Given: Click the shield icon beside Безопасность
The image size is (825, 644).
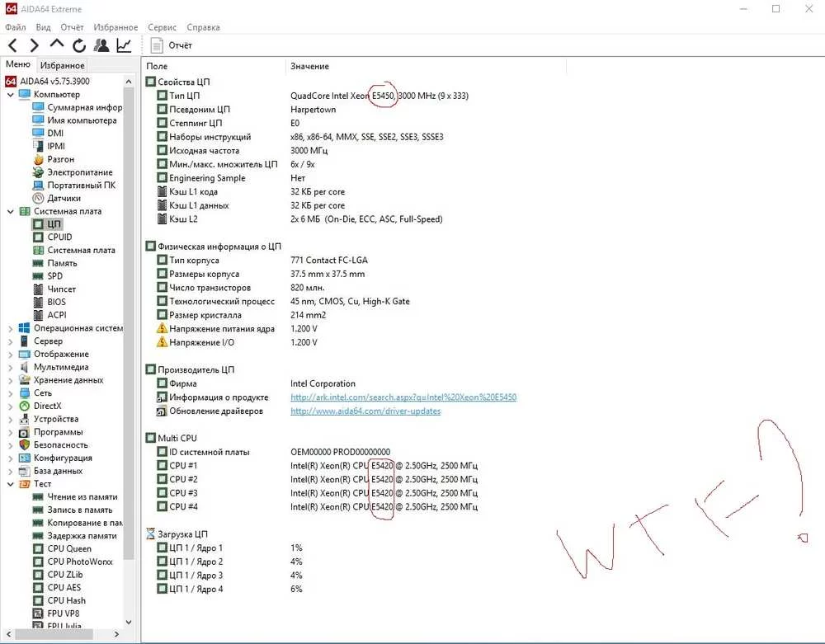Looking at the screenshot, I should [x=24, y=444].
